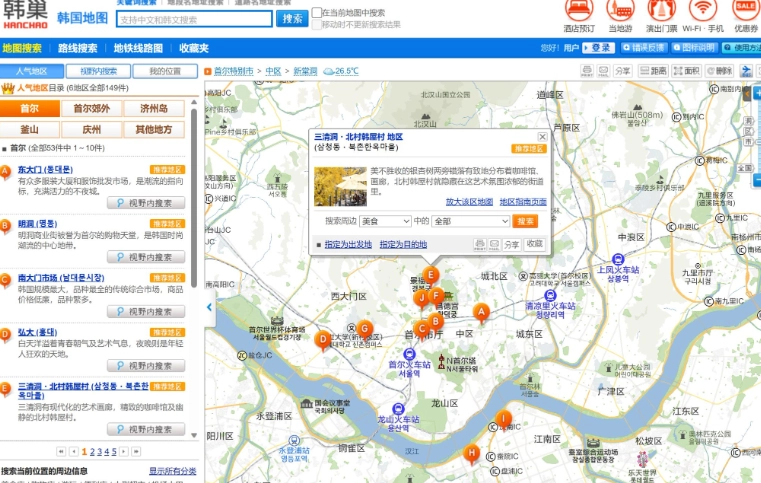The height and width of the screenshot is (483, 761).
Task: Click map marker G on the map
Action: 364,330
